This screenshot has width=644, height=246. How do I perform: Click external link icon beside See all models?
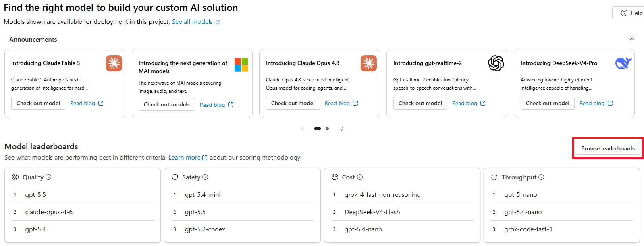(x=218, y=22)
